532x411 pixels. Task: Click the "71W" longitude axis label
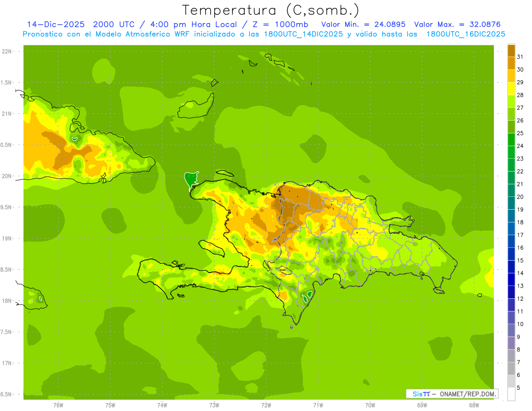[x=318, y=405]
